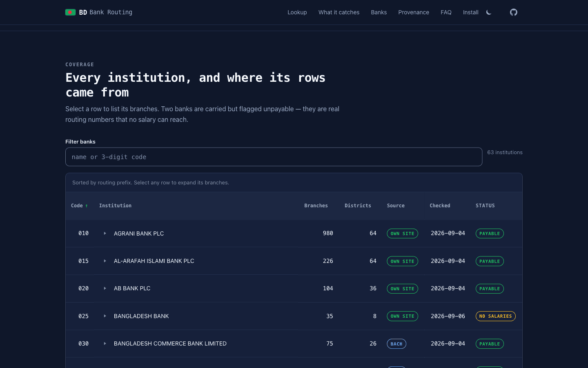
Task: Expand AL-ARAFAH ISLAMI BANK PLC row arrow
Action: click(105, 261)
